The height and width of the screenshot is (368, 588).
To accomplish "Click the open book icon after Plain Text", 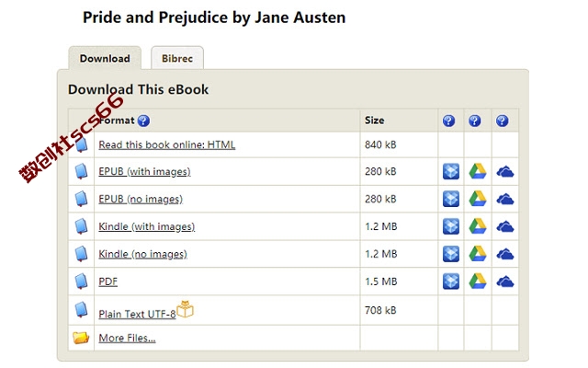I will coord(185,309).
